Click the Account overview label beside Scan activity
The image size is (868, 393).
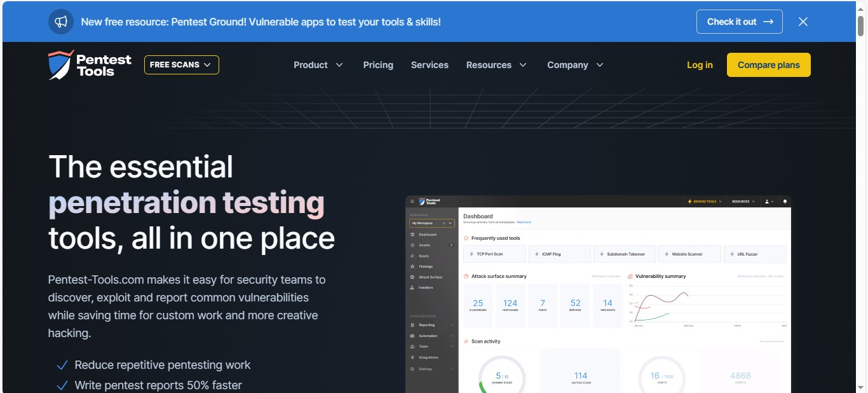771,341
